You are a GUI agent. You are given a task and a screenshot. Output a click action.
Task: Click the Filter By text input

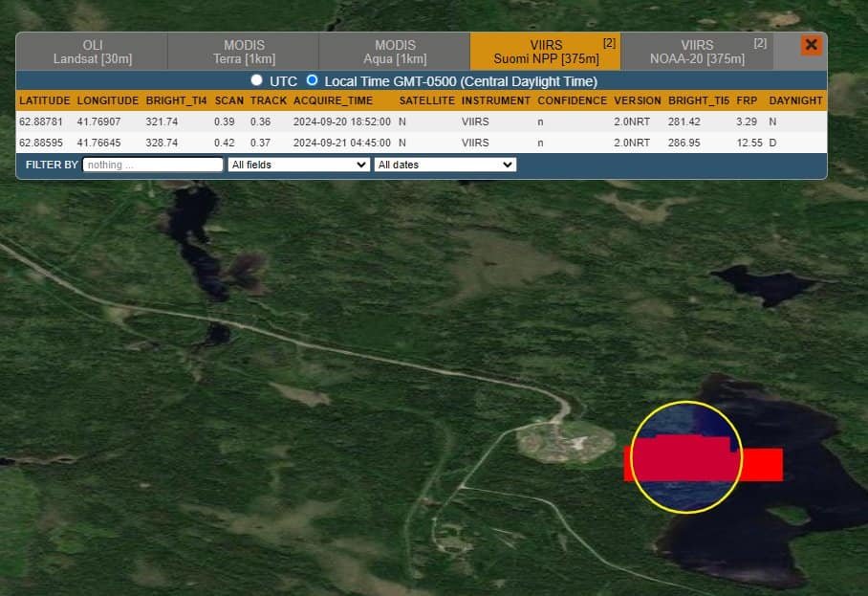[153, 165]
